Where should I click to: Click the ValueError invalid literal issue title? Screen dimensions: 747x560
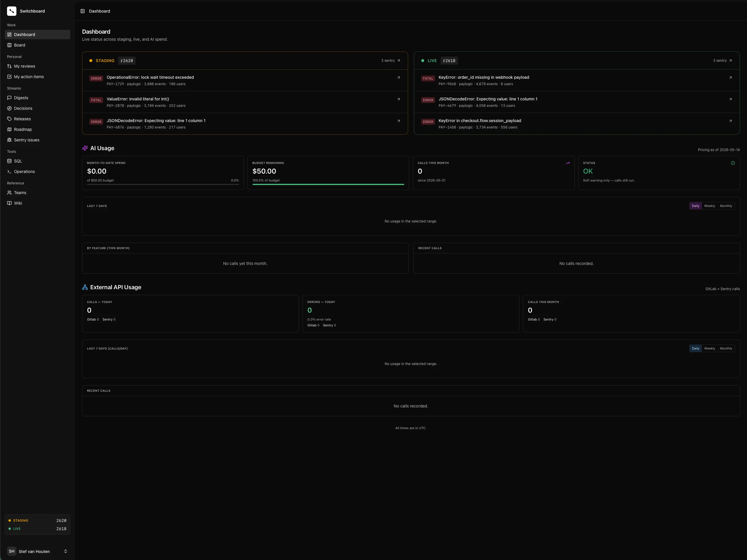click(138, 99)
